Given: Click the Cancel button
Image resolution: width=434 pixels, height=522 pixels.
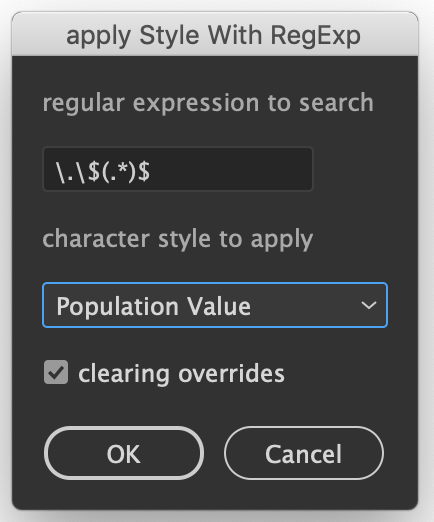Looking at the screenshot, I should coord(304,453).
